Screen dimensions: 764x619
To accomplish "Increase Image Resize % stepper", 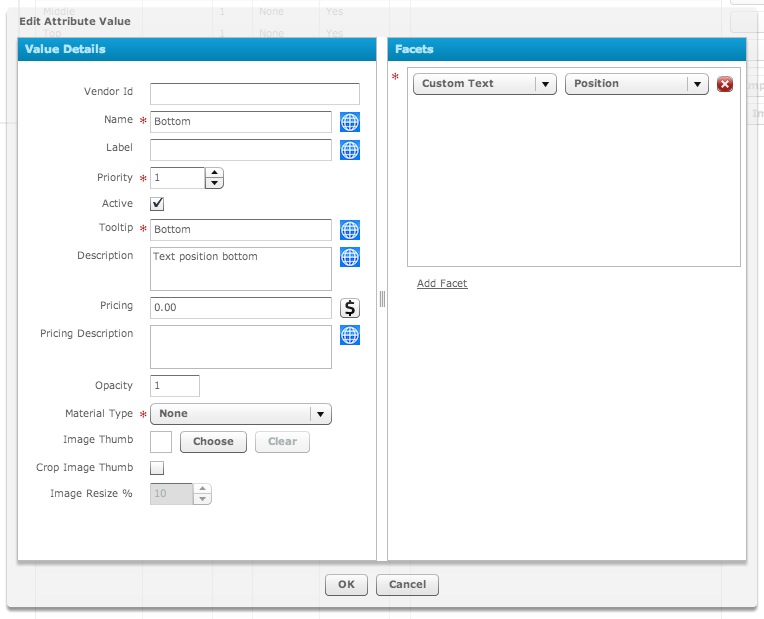I will coord(202,488).
